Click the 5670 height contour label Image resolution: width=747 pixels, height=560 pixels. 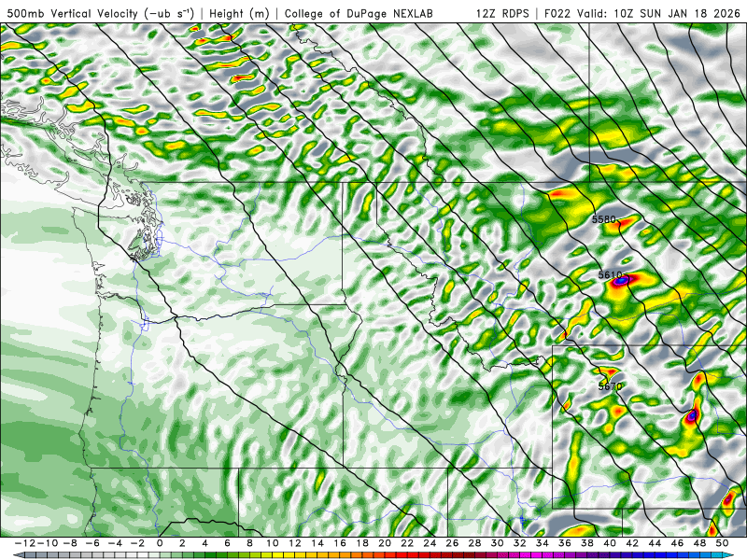tap(610, 386)
